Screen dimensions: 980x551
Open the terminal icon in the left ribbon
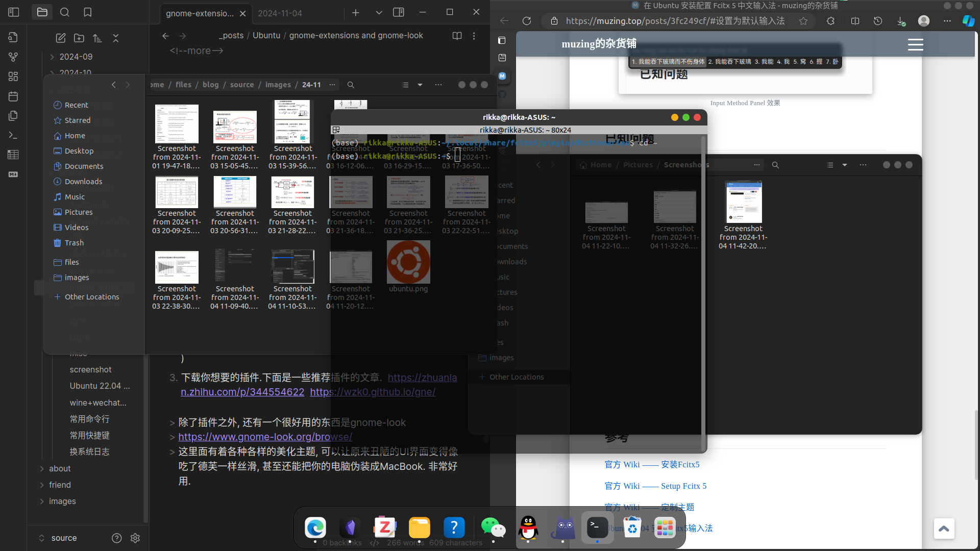[13, 135]
